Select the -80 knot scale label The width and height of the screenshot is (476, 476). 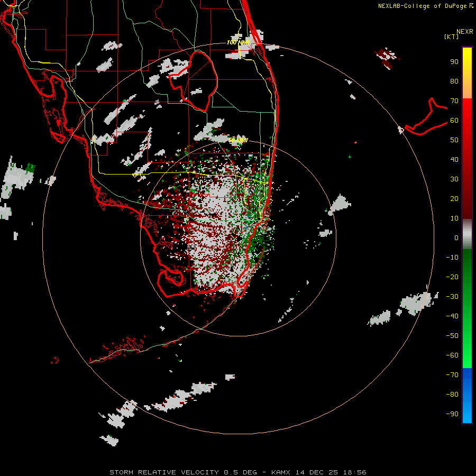(452, 395)
